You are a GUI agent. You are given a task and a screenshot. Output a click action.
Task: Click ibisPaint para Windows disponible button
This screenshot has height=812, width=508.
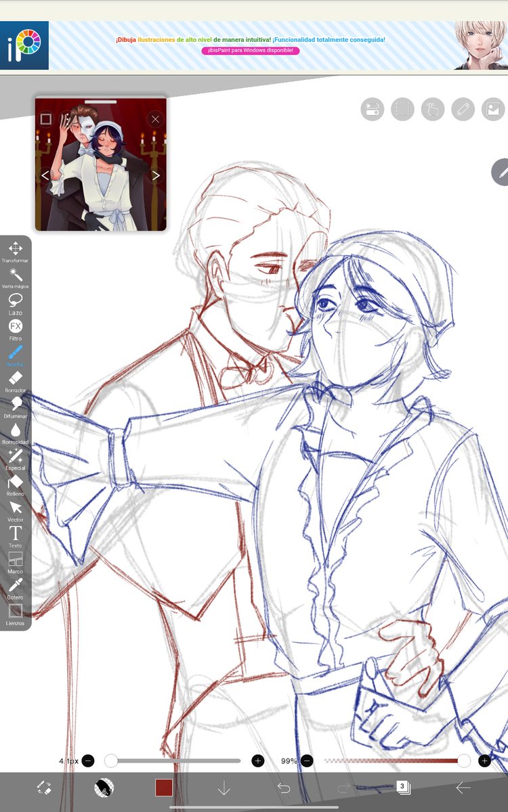point(250,51)
